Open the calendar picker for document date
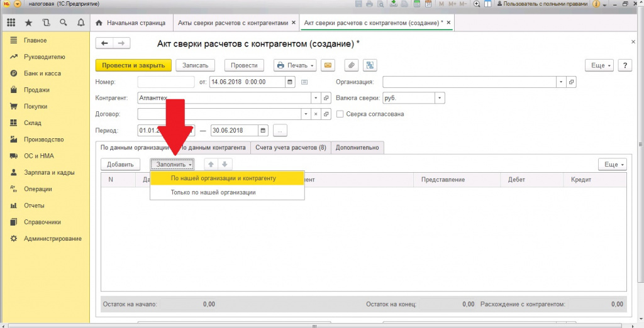The height and width of the screenshot is (328, 644). click(290, 82)
